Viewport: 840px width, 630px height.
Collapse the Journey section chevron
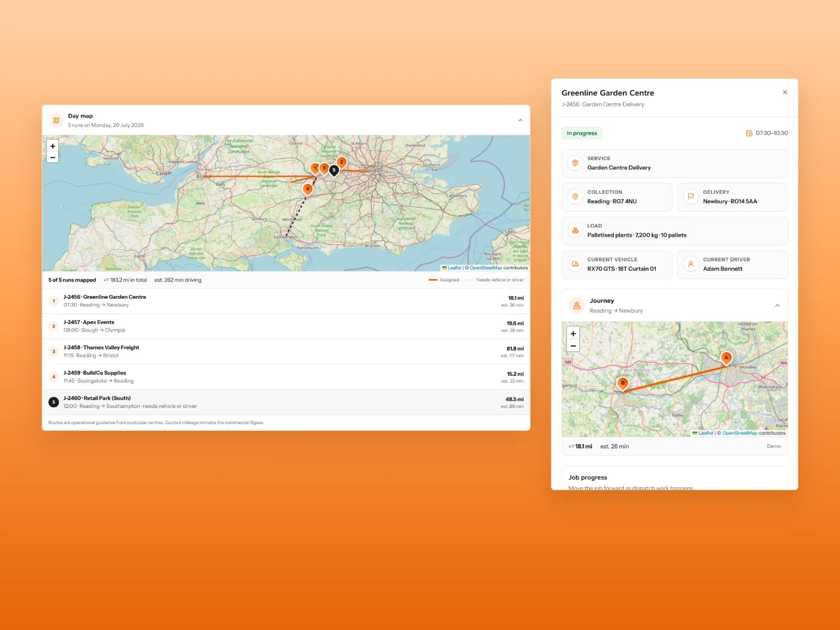[778, 306]
